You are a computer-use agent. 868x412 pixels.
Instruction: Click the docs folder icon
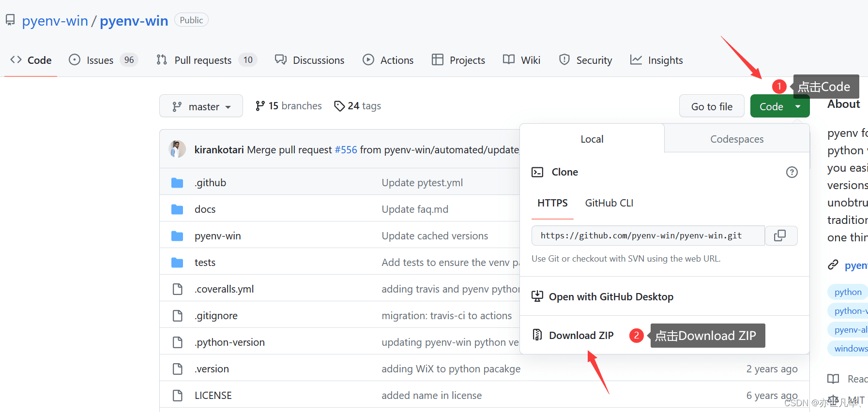tap(177, 209)
